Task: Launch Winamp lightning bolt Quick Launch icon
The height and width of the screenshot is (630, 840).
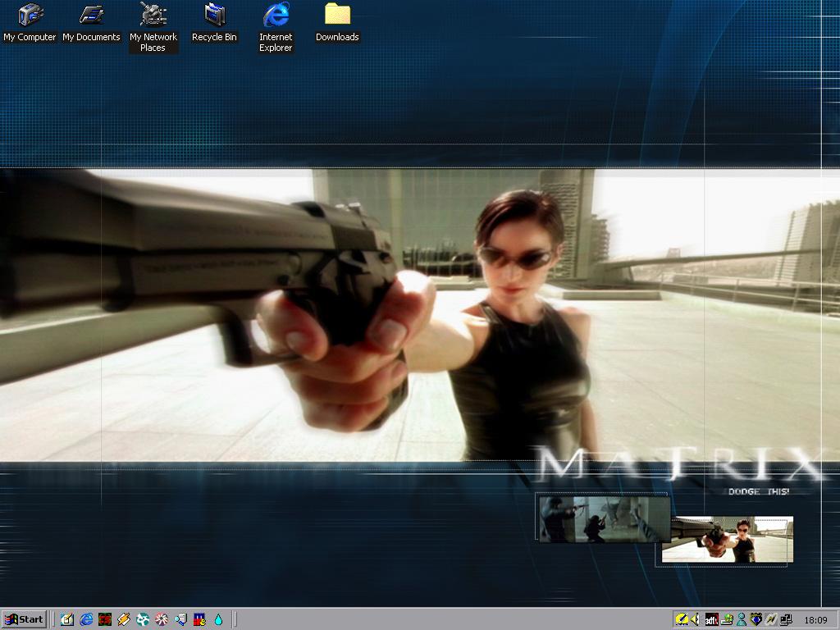Action: [124, 619]
